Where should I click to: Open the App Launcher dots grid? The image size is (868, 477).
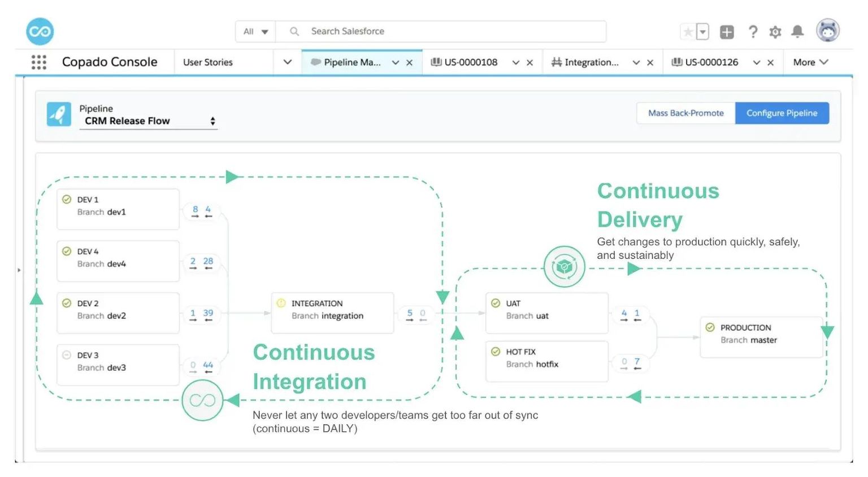pyautogui.click(x=39, y=62)
